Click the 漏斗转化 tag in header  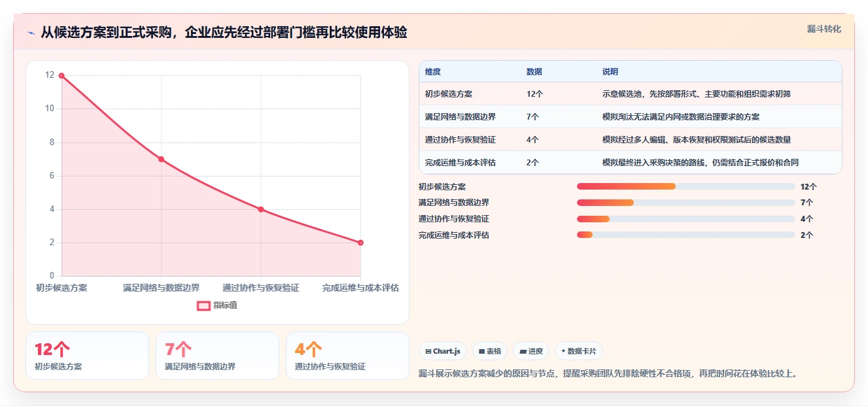point(824,29)
